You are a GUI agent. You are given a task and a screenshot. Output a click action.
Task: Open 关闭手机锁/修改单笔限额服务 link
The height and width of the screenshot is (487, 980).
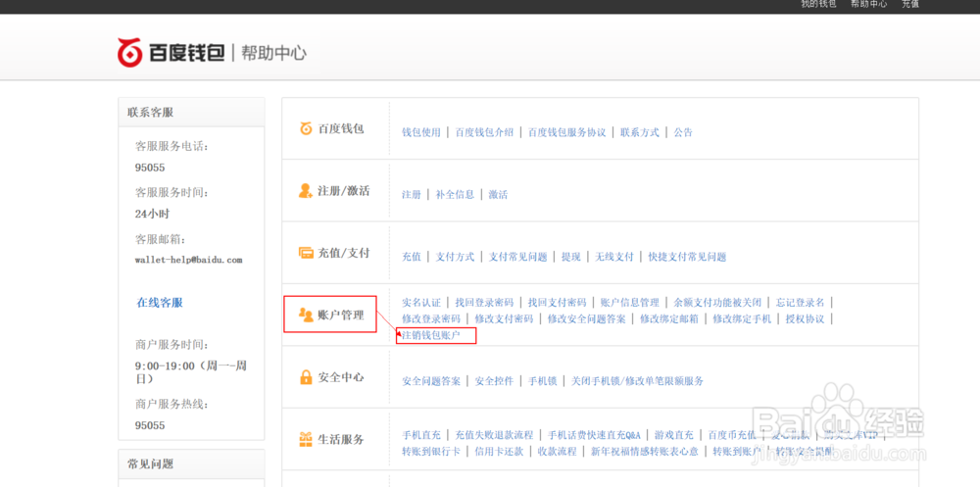pyautogui.click(x=638, y=381)
